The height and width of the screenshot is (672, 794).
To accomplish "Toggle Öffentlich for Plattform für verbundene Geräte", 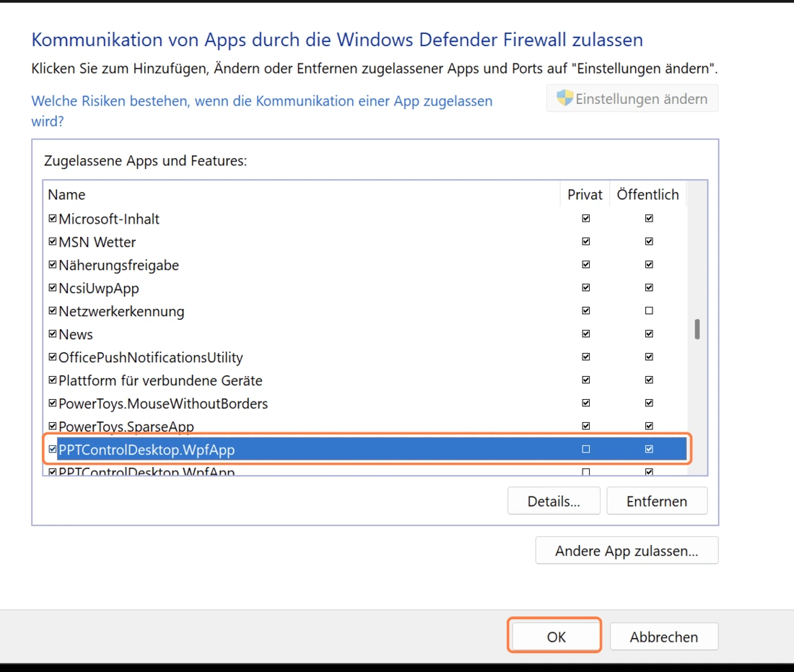I will click(x=649, y=380).
